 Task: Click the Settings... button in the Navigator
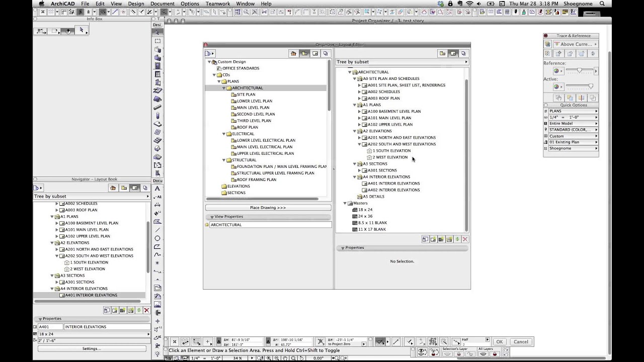tap(92, 348)
